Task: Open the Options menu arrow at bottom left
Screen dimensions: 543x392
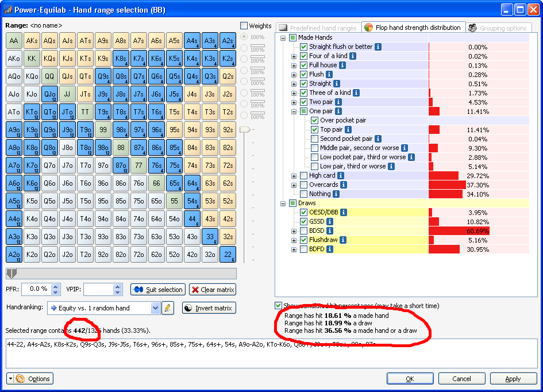Action: pyautogui.click(x=10, y=379)
